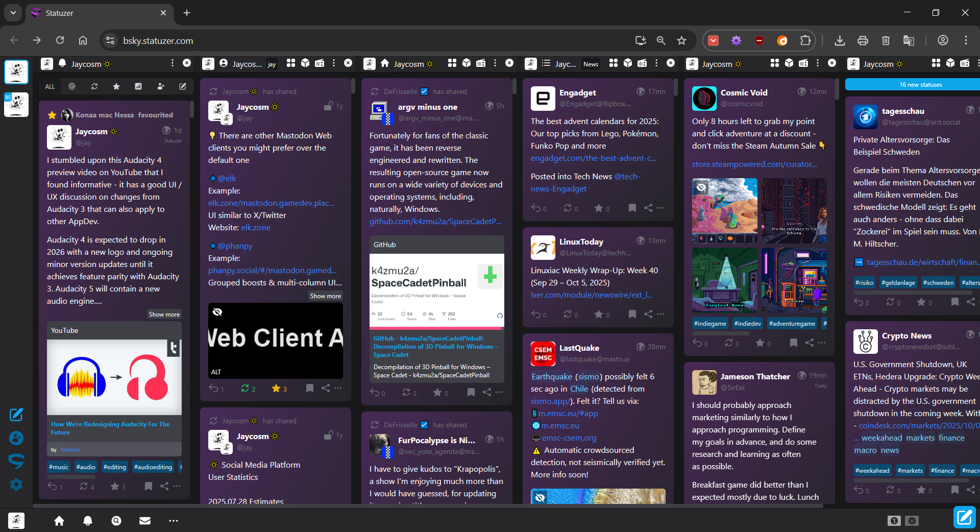Switch to the Statuzer browser tab
This screenshot has width=980, height=532.
97,13
